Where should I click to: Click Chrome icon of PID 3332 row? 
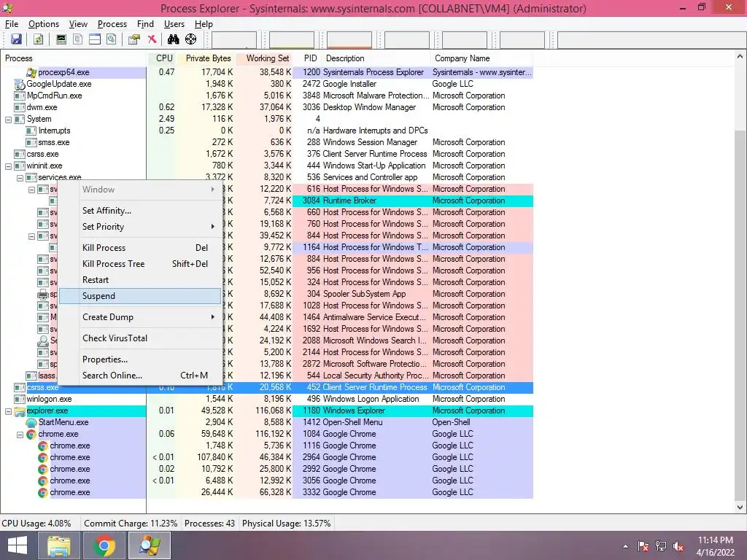coord(43,493)
